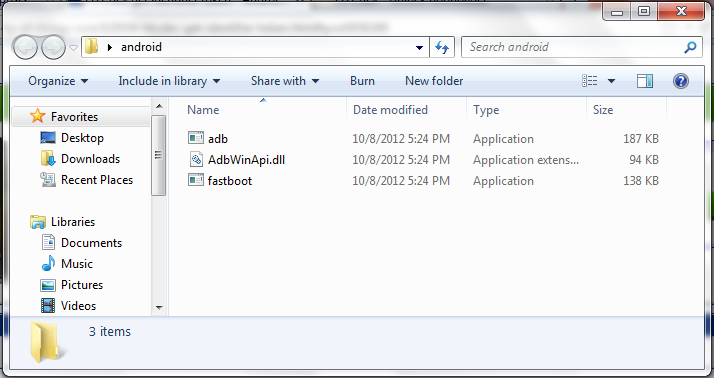714x378 pixels.
Task: Click the 94 KB size value
Action: pyautogui.click(x=644, y=160)
